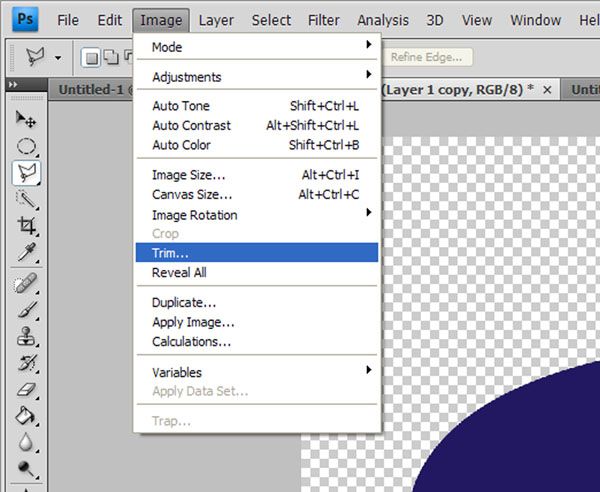Close the Layer 1 copy document tab
This screenshot has width=600, height=492.
pos(547,90)
